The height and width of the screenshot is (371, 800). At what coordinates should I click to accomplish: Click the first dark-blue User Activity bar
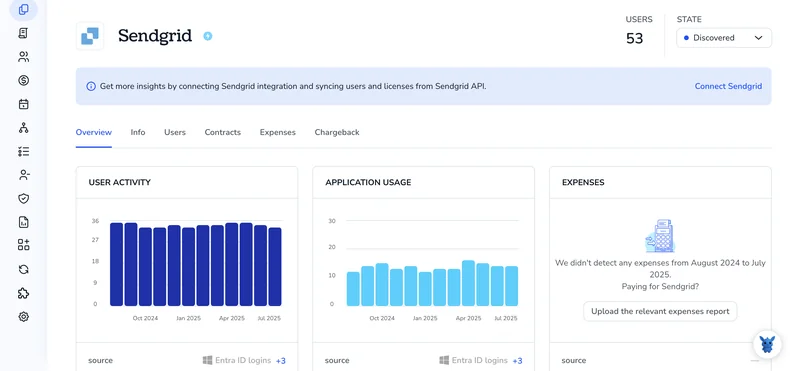coord(116,264)
